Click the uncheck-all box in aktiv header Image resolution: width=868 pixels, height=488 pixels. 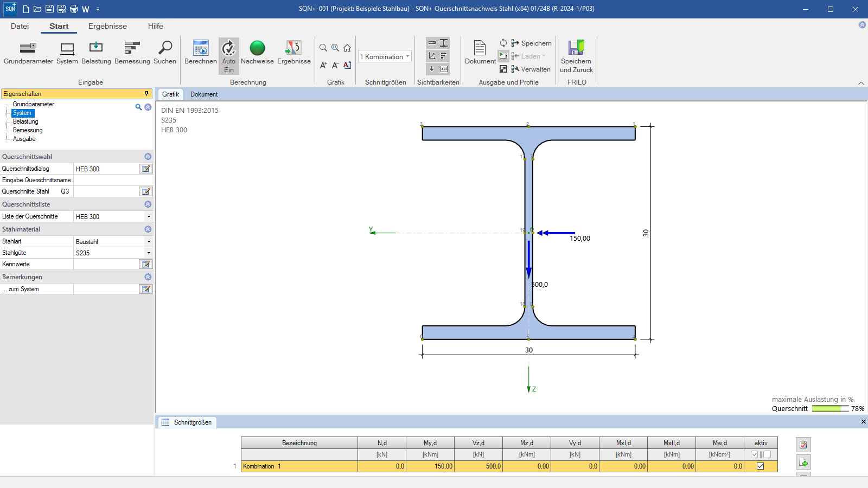(x=767, y=454)
